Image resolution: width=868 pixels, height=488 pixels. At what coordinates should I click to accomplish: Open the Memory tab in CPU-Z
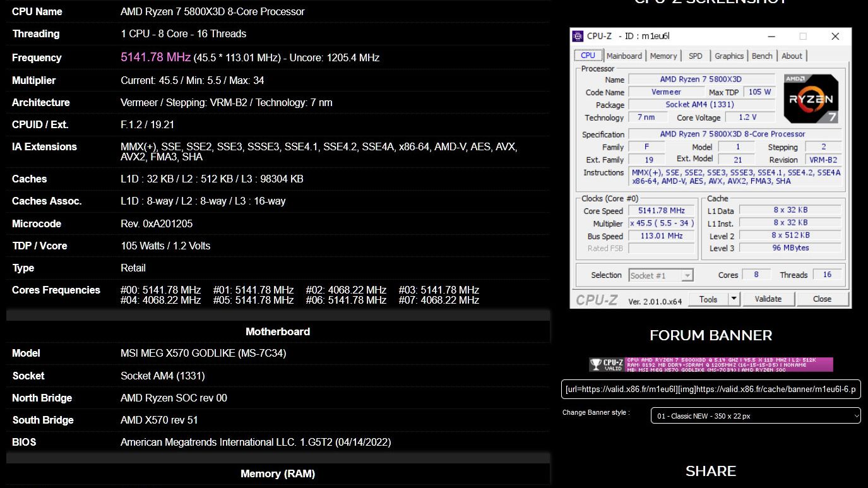[x=663, y=56]
